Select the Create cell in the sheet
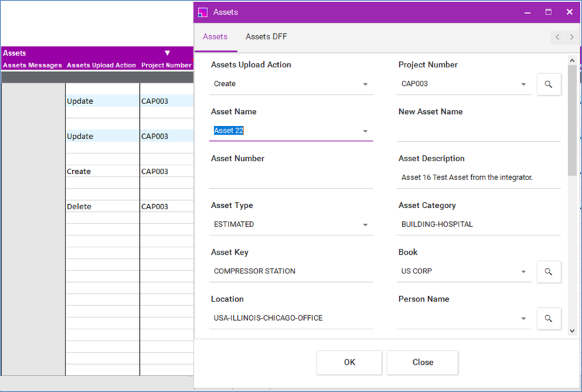 tap(103, 171)
